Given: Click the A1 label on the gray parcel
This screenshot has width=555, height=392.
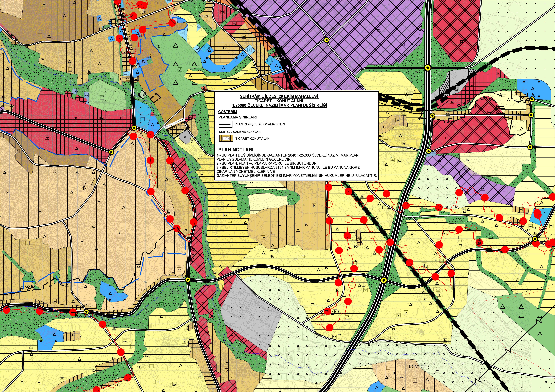Looking at the screenshot, I should click(185, 137).
